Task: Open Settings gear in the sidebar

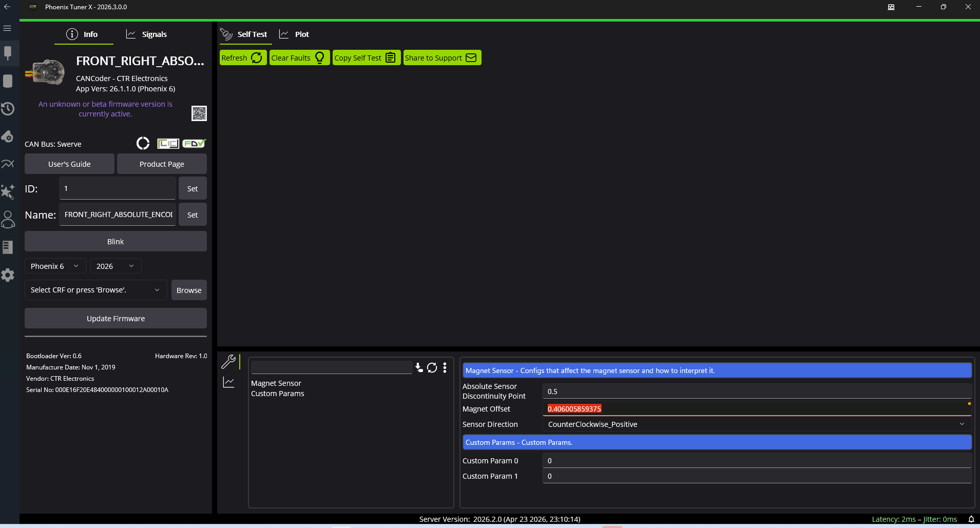Action: tap(8, 275)
